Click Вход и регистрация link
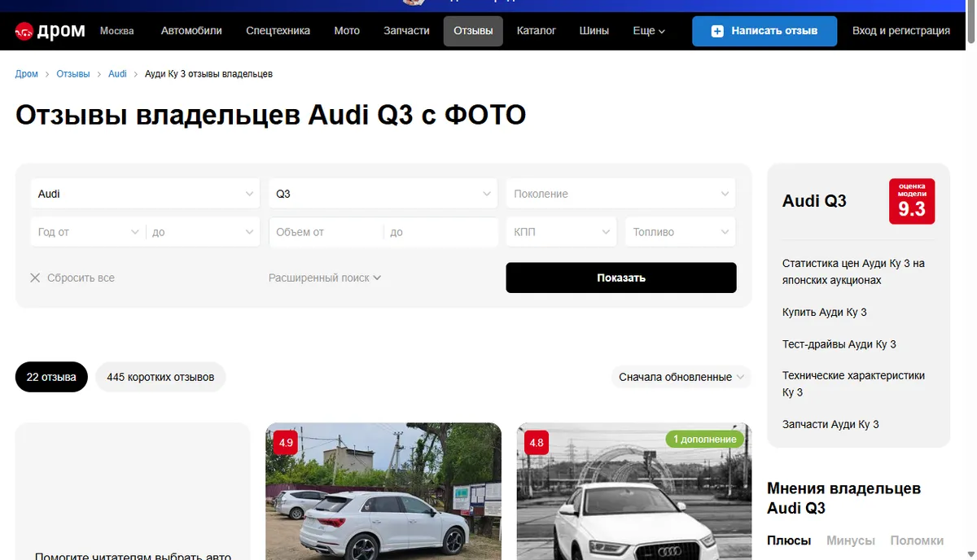The height and width of the screenshot is (560, 977). pos(901,31)
